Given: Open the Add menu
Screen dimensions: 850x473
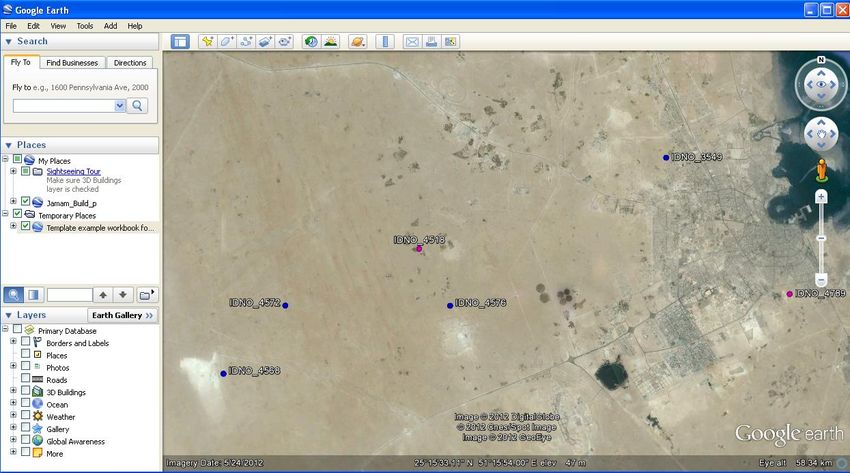Looking at the screenshot, I should (x=111, y=25).
